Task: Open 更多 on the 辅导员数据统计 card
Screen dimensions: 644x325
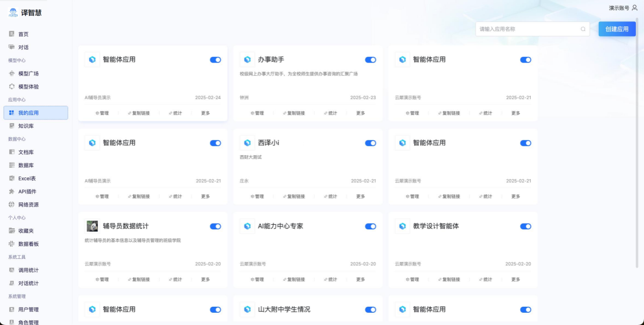Action: point(206,280)
